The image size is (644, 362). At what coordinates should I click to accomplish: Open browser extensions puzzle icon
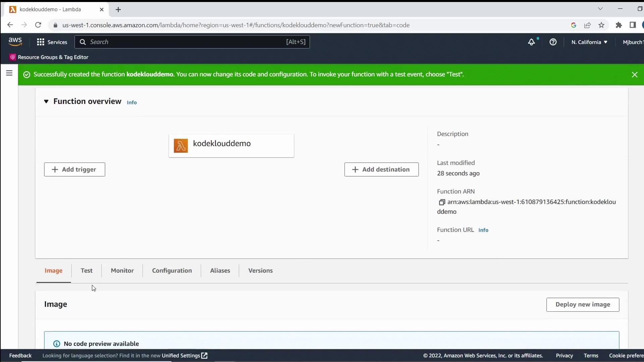point(619,25)
